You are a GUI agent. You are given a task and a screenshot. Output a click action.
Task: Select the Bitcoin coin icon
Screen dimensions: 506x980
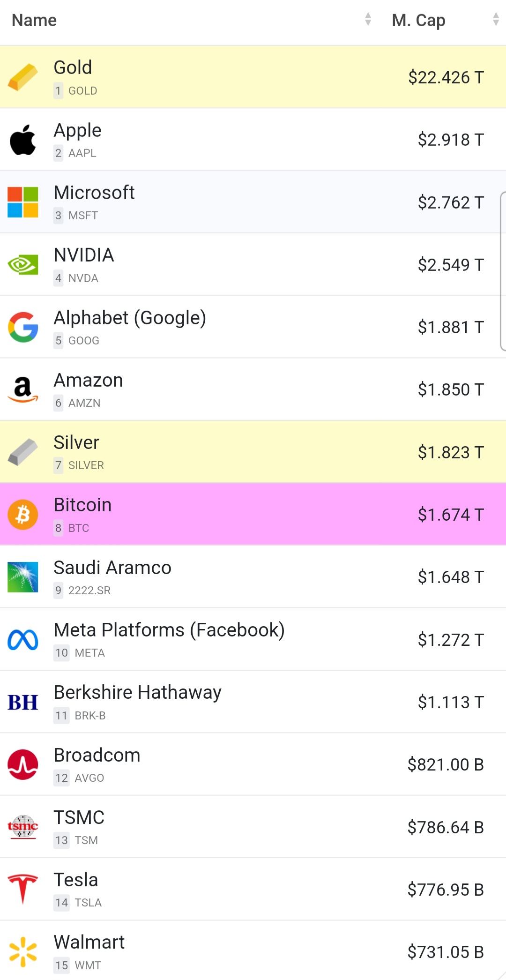(22, 515)
